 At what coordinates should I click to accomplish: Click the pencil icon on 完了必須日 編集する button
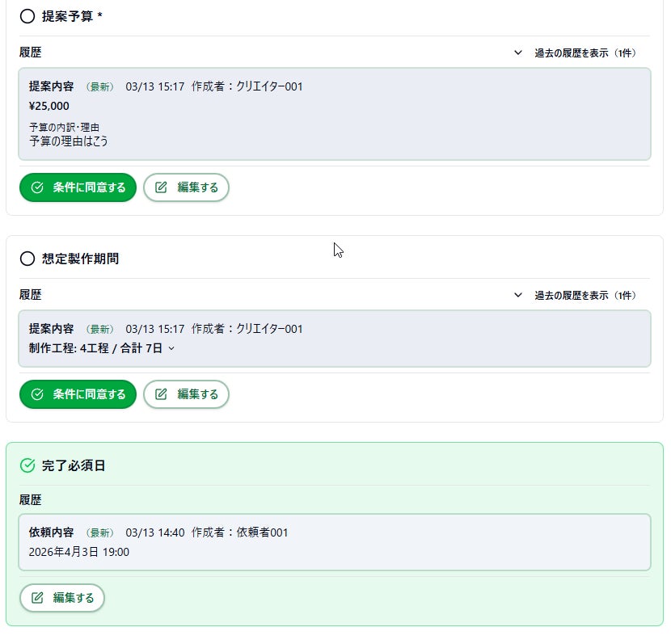[x=36, y=598]
